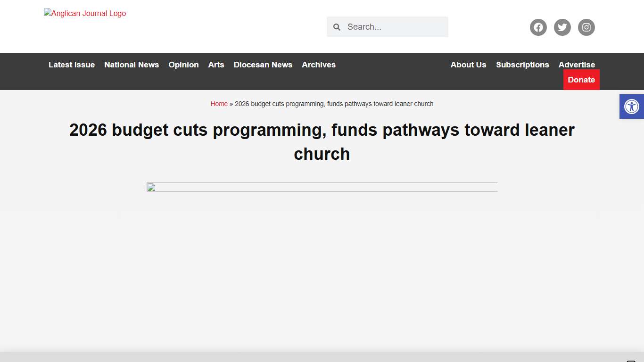Click the search magnifier icon
The image size is (644, 362).
[337, 27]
